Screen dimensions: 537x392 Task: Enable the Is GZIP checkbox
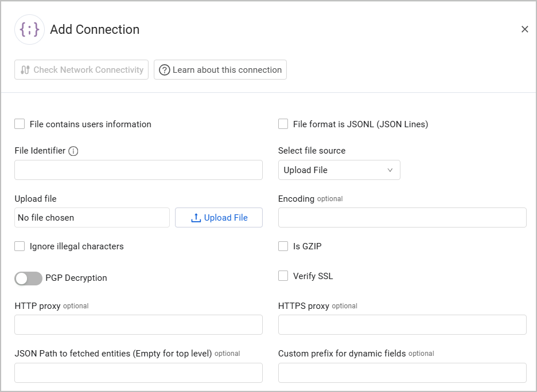click(283, 246)
